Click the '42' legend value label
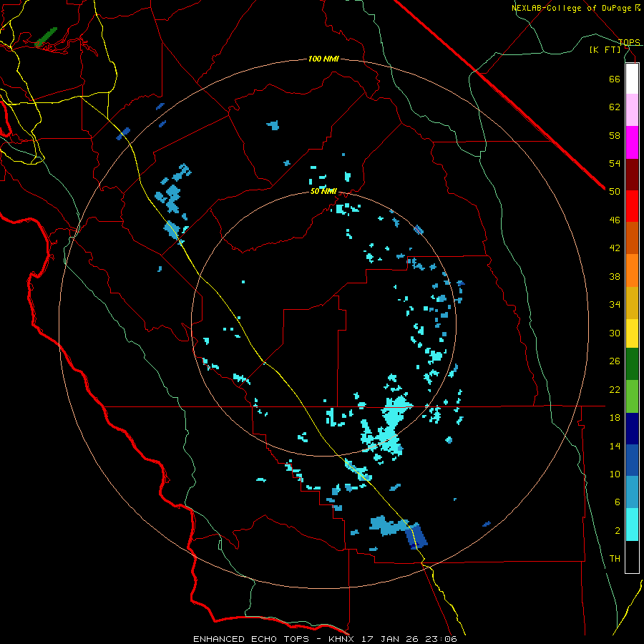 (x=615, y=248)
